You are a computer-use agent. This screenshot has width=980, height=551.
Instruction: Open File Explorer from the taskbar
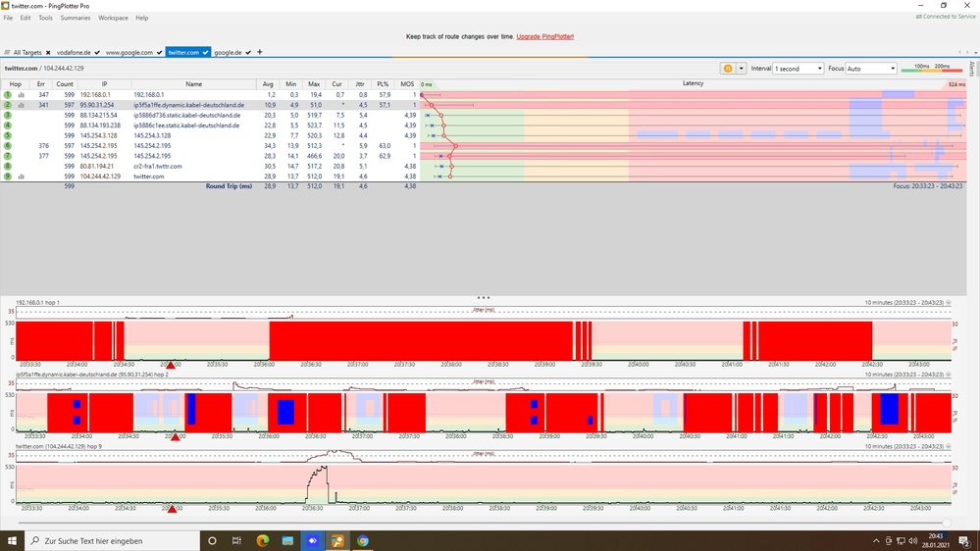[x=287, y=541]
